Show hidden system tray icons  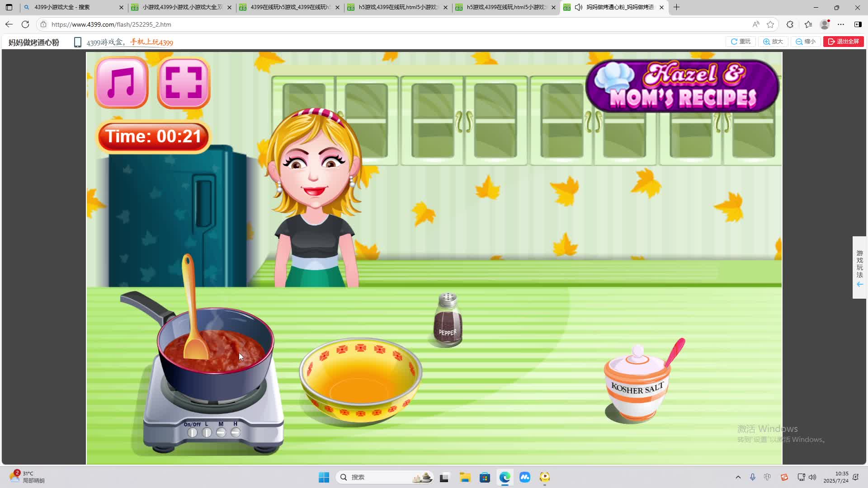coord(738,477)
